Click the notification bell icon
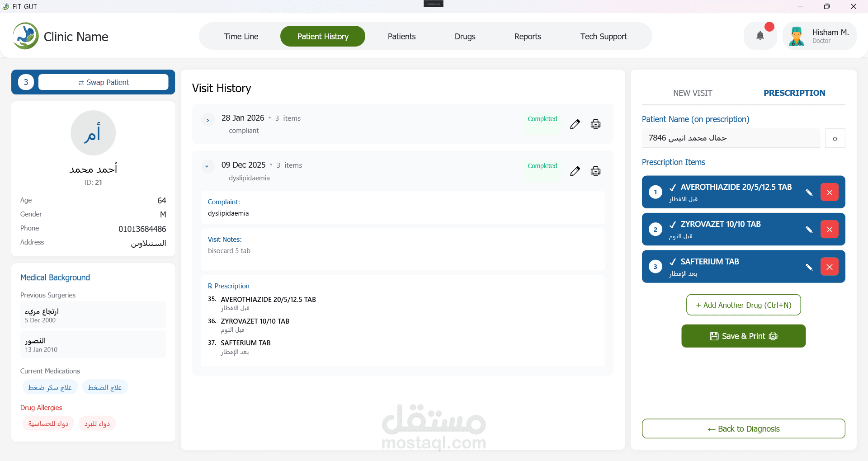Image resolution: width=868 pixels, height=461 pixels. coord(760,36)
